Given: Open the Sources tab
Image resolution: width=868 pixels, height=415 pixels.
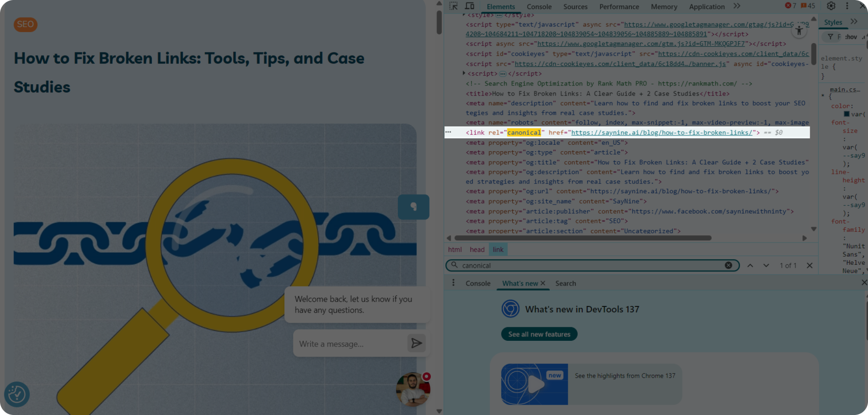Looking at the screenshot, I should click(x=575, y=7).
